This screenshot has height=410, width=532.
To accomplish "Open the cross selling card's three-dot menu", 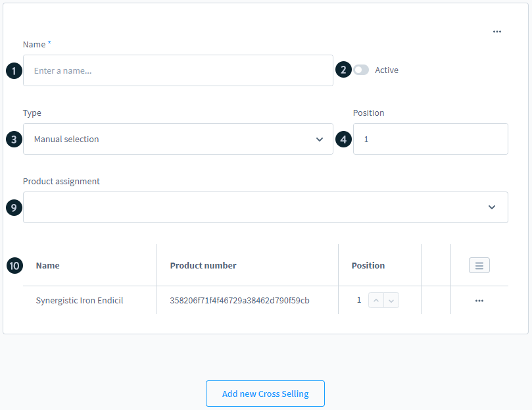I will 496,32.
